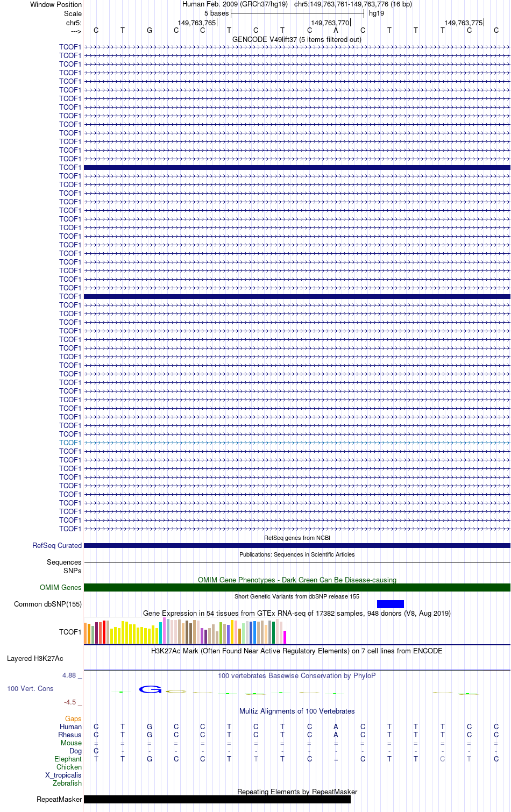Click 'Short Genetic Variants from dbSNP' title
This screenshot has height=812, width=511.
click(x=297, y=596)
